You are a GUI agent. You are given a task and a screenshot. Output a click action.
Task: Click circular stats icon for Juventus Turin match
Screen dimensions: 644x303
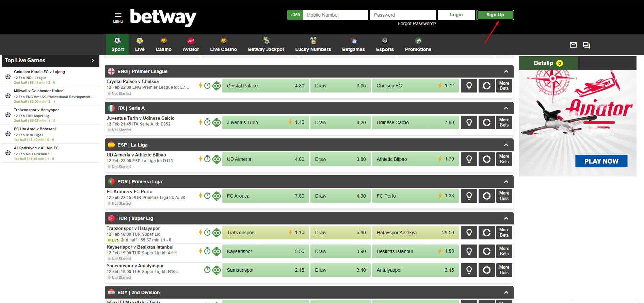coord(486,122)
